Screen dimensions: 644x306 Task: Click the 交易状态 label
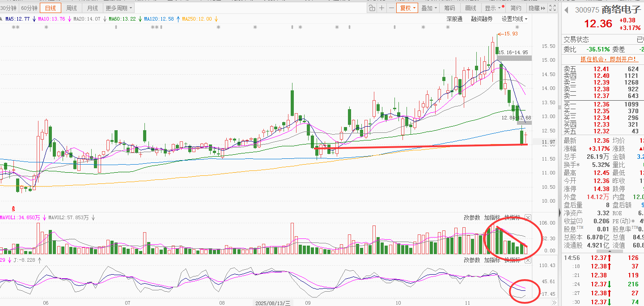click(x=576, y=39)
